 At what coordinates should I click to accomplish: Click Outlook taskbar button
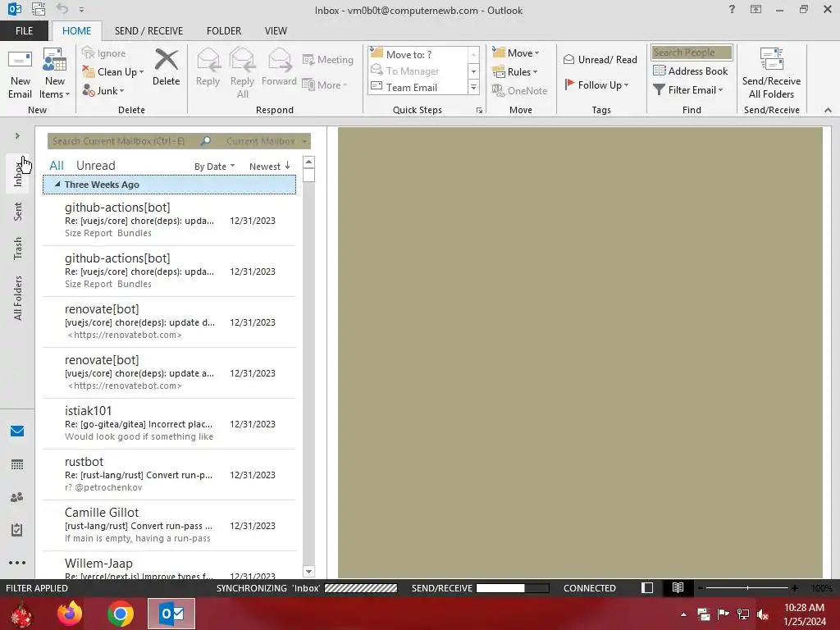pos(171,614)
